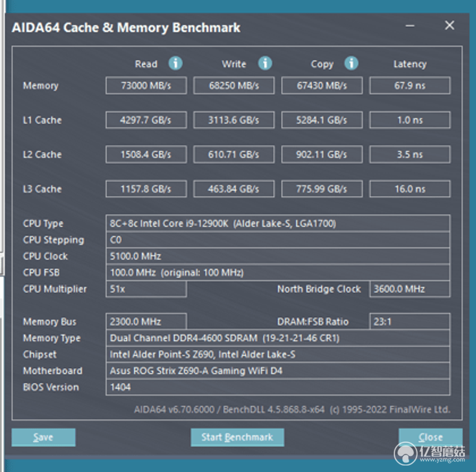Select L2 Cache write 610.71 GB/s
476x472 pixels.
tap(234, 155)
